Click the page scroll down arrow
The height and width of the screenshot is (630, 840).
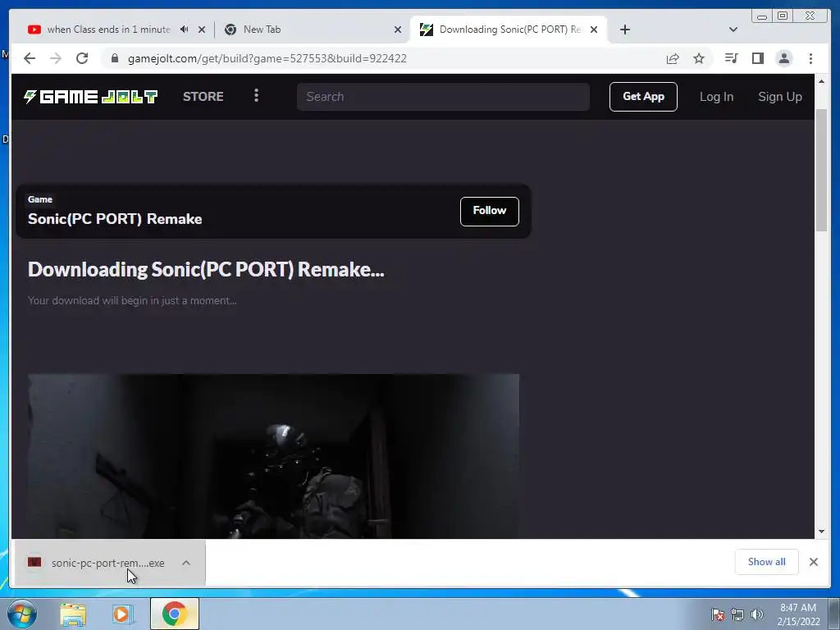click(821, 532)
